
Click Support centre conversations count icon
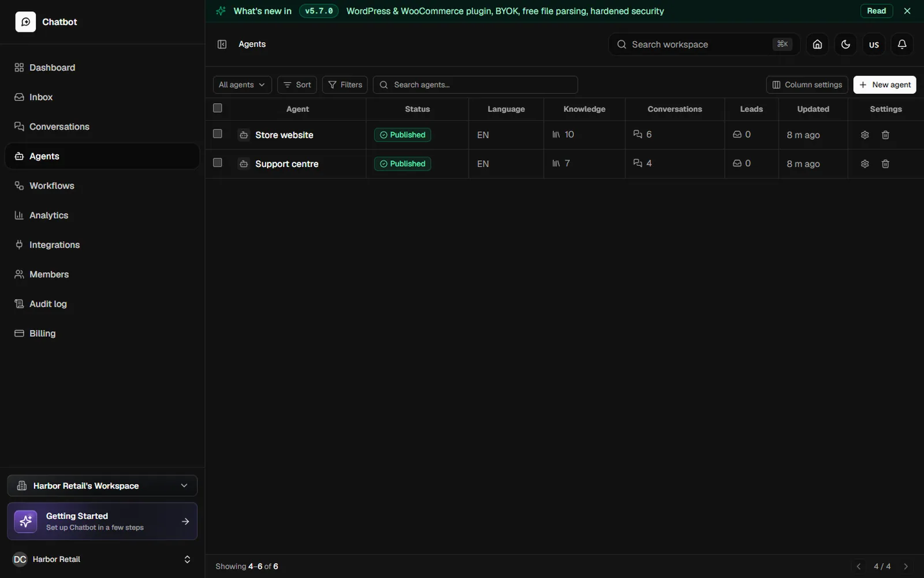pyautogui.click(x=638, y=164)
